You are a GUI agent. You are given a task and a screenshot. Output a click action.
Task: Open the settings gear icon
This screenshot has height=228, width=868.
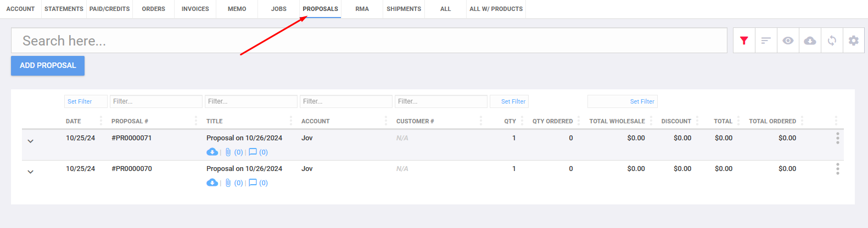point(854,41)
